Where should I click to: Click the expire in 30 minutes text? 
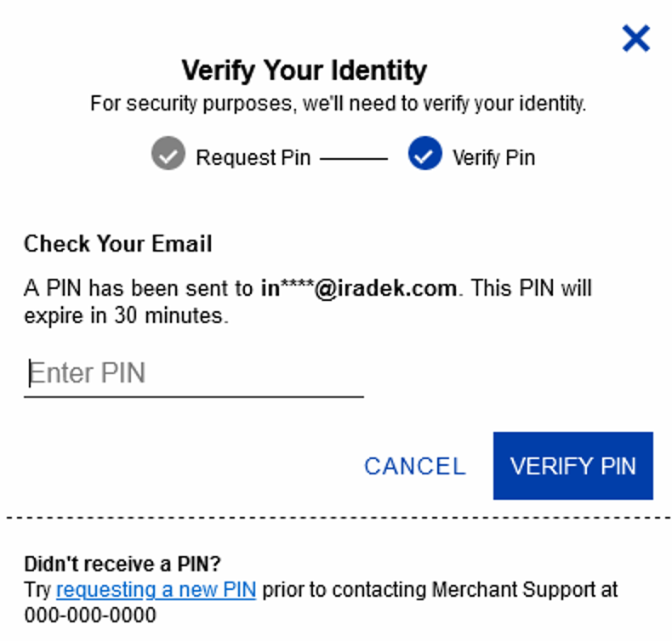click(127, 316)
